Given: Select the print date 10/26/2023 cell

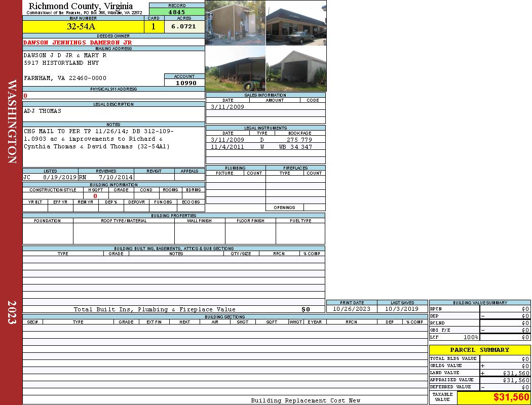Looking at the screenshot, I should [352, 309].
